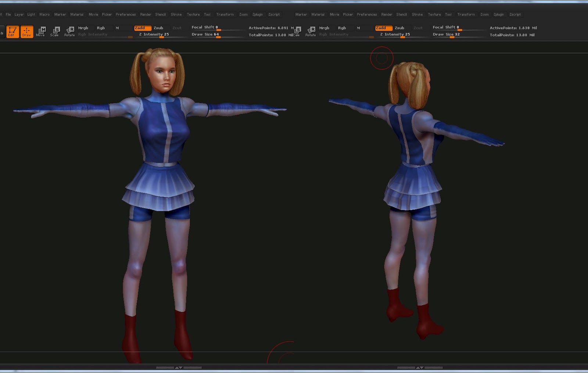Open Stroke menu in the front-view window
Viewport: 588px width, 373px height.
click(x=176, y=15)
